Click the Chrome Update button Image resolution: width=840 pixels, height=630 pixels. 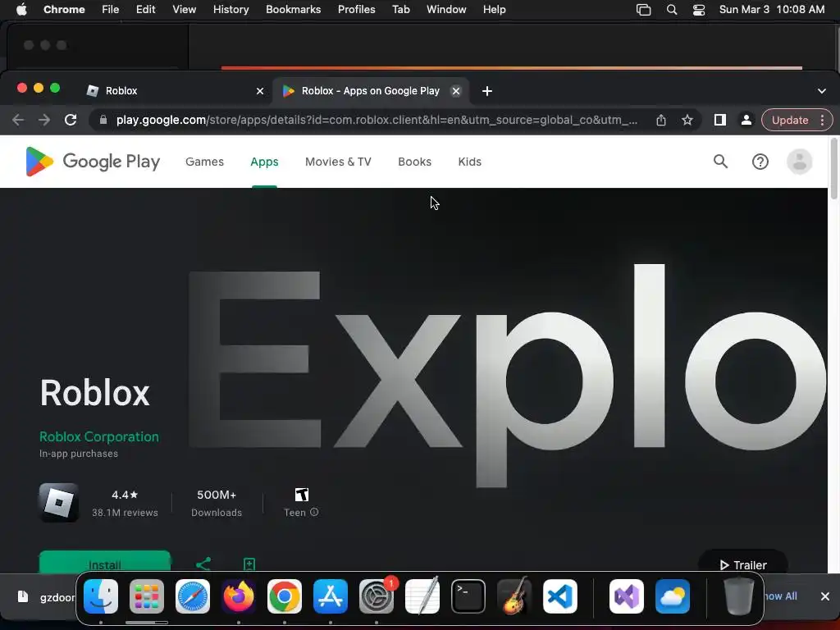click(790, 120)
